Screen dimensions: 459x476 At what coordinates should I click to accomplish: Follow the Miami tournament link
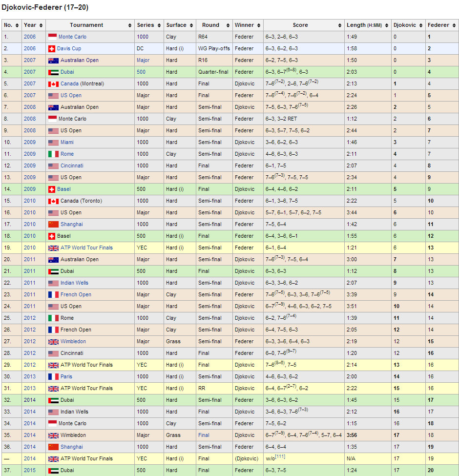tap(67, 143)
